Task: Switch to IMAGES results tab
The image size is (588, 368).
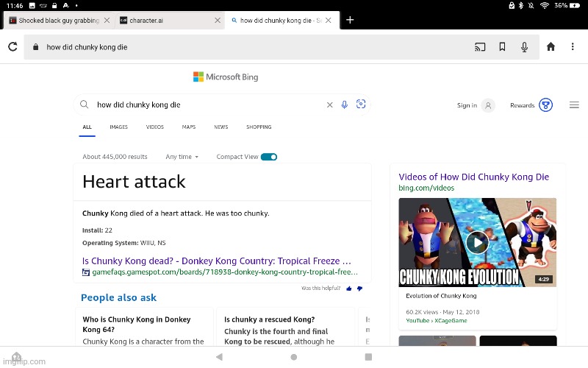Action: point(118,127)
